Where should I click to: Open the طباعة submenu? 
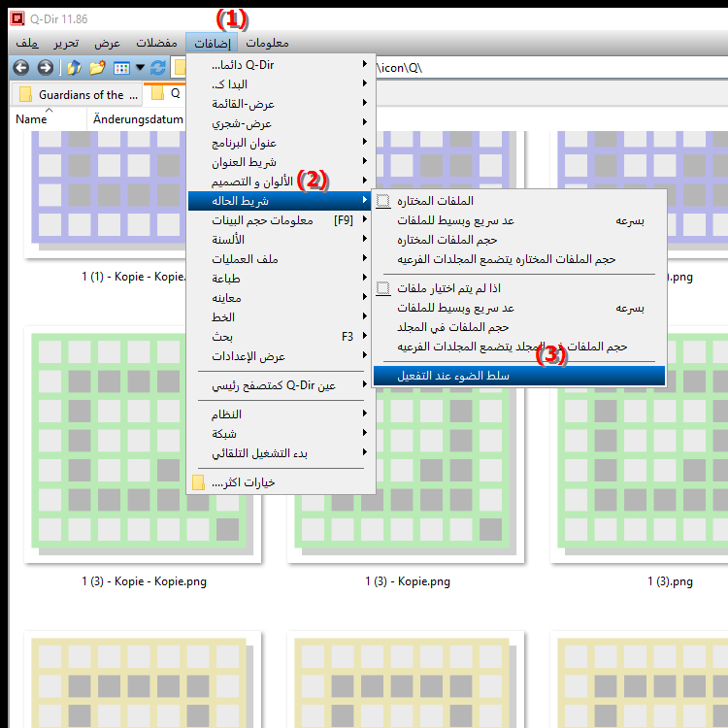(281, 279)
